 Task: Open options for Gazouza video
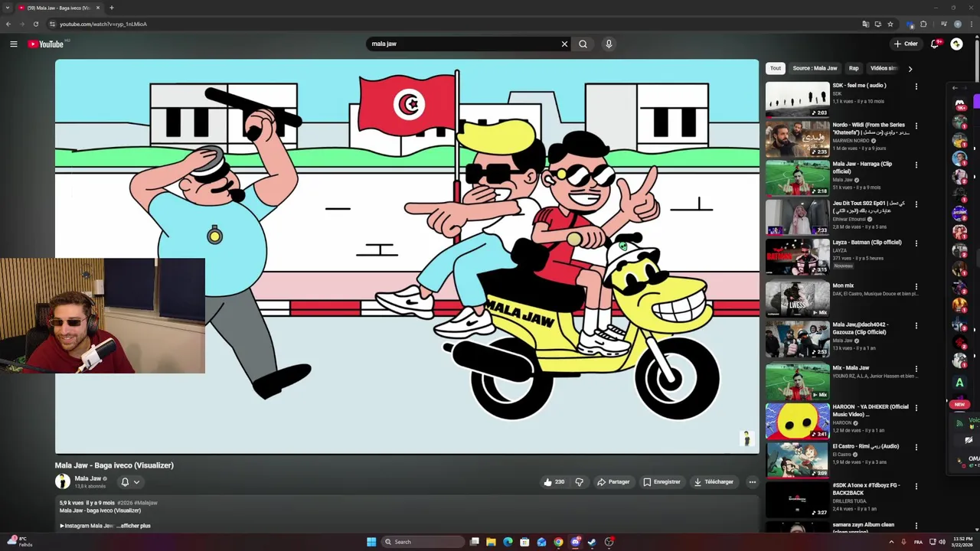click(916, 325)
